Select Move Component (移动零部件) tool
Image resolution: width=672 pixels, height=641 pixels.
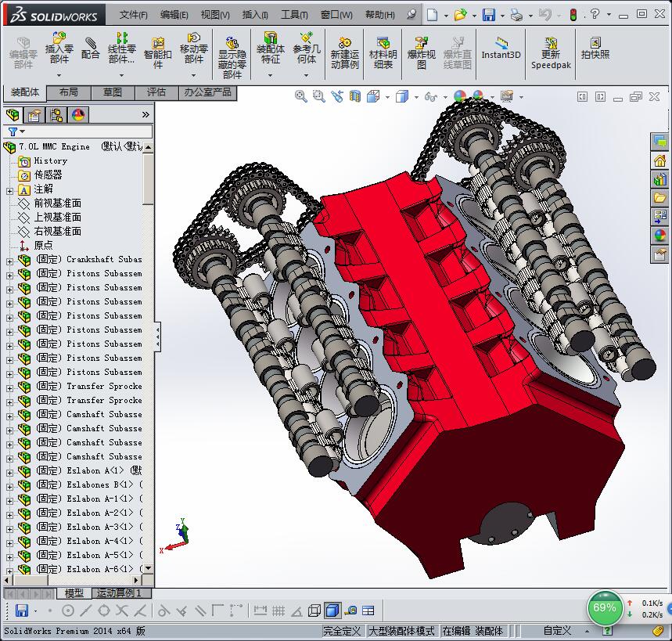194,48
